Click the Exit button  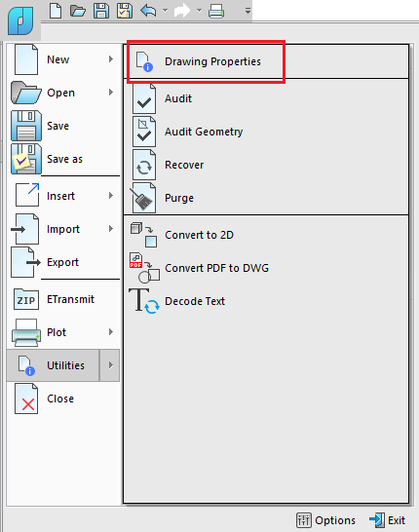click(388, 520)
